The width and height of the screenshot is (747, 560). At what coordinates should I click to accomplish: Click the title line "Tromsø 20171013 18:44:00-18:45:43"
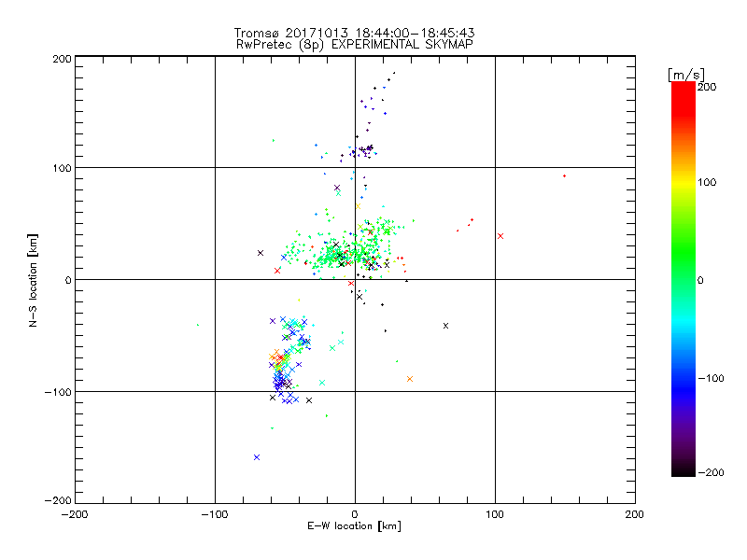coord(354,33)
